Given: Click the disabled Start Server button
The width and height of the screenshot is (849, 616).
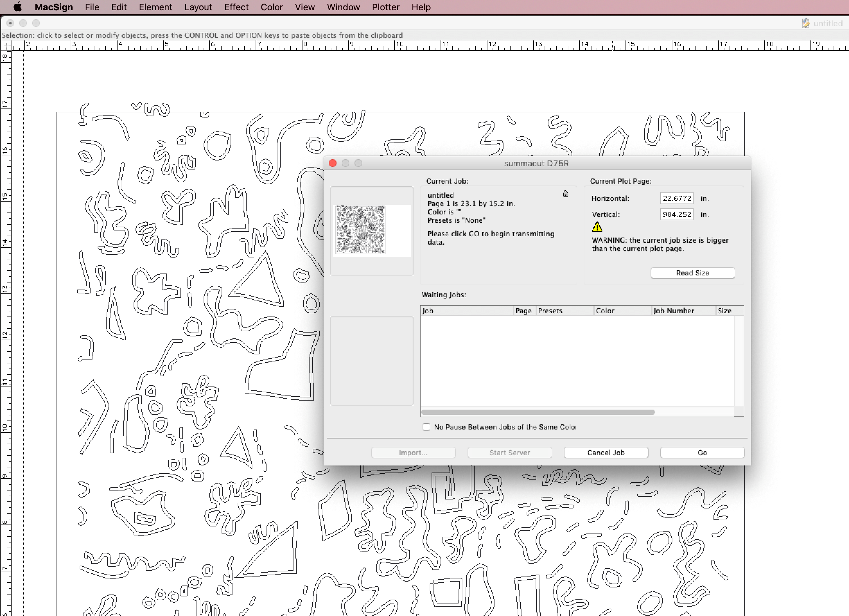Looking at the screenshot, I should pos(510,453).
